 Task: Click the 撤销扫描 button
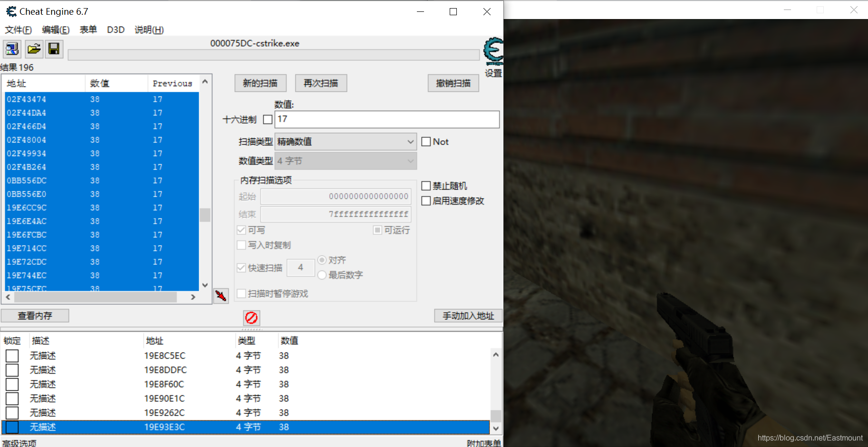(453, 83)
